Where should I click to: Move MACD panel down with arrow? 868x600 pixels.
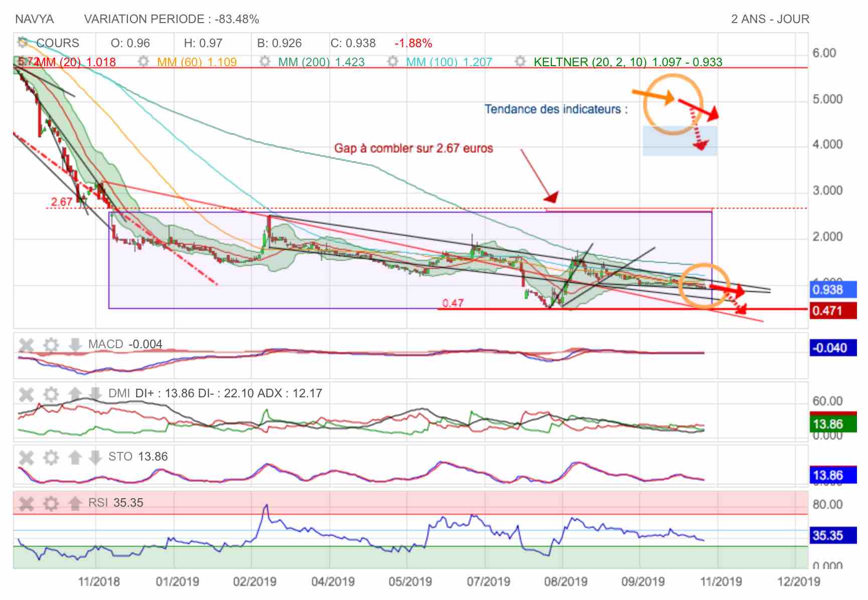pyautogui.click(x=75, y=345)
